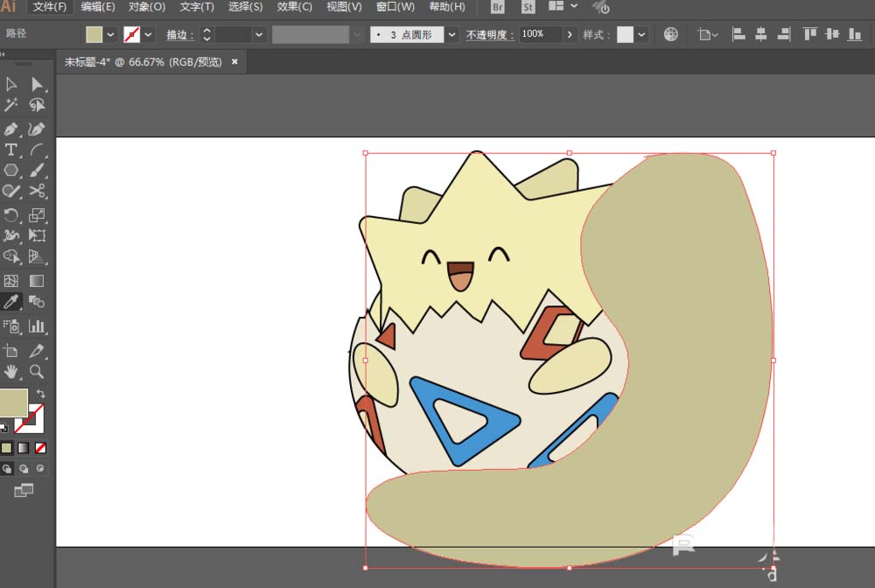Select the Pen tool
Viewport: 875px width, 588px height.
[x=11, y=129]
